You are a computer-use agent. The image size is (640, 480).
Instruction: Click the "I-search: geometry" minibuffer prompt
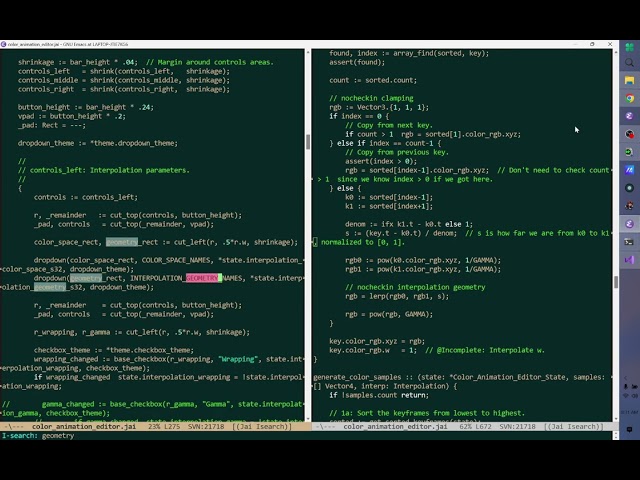coord(38,436)
